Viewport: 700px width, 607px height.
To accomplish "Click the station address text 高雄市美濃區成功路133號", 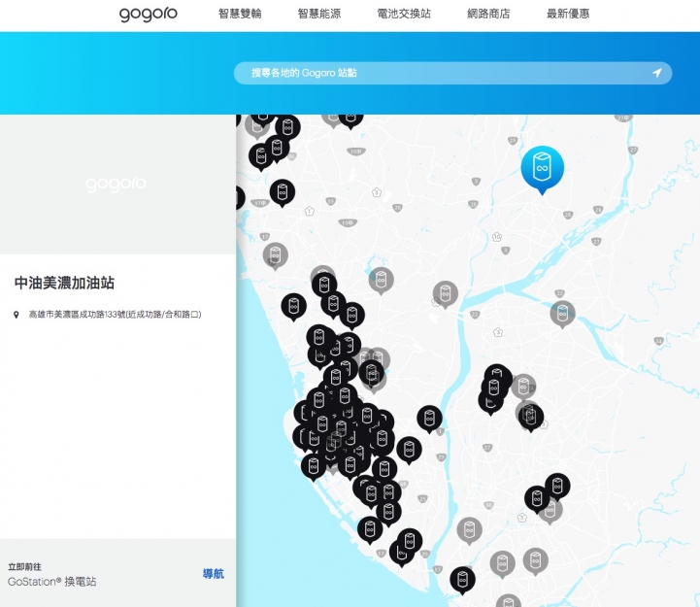I will click(115, 315).
